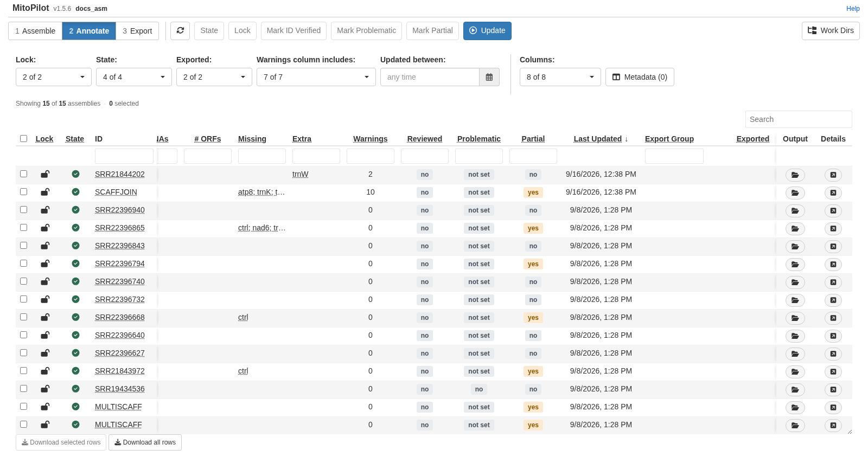Screen dimensions: 868x463
Task: Go to the Export tab
Action: [137, 31]
